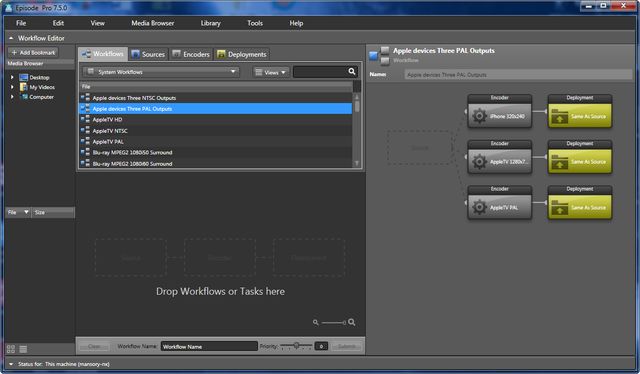Open the View menu

tap(97, 23)
